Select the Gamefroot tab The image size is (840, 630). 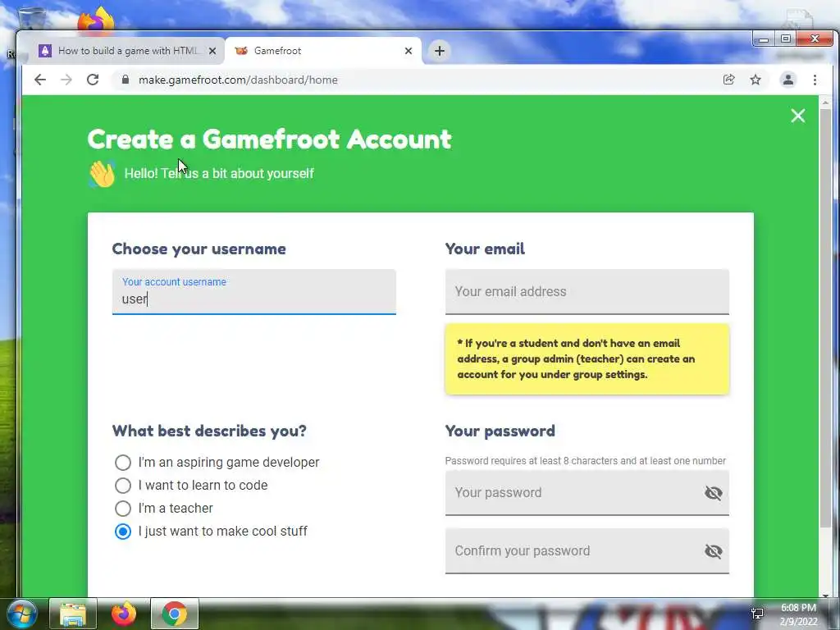click(x=323, y=51)
